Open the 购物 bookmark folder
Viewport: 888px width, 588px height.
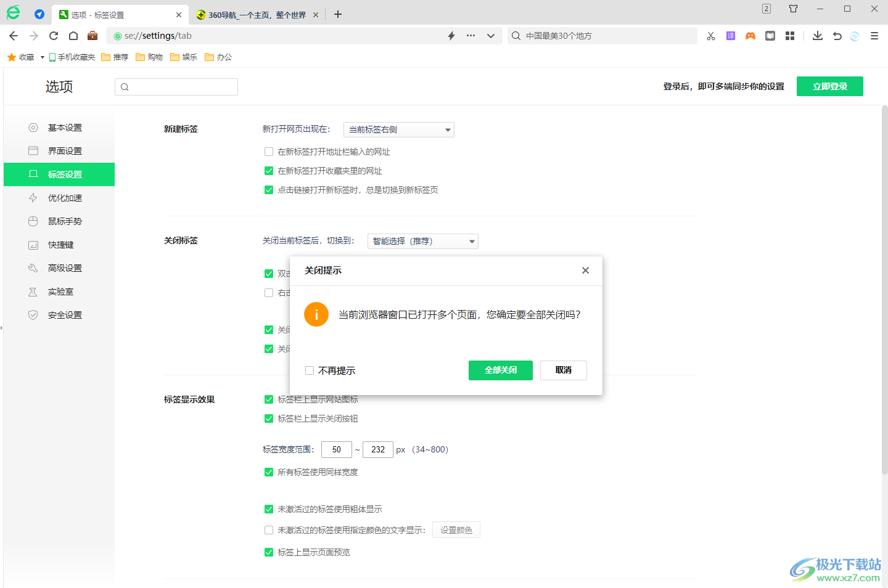(149, 57)
